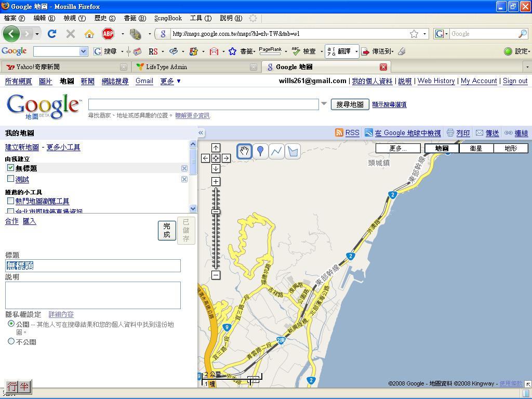Viewport: 532px width, 399px height.
Task: Click the 標題 title input field
Action: (93, 265)
